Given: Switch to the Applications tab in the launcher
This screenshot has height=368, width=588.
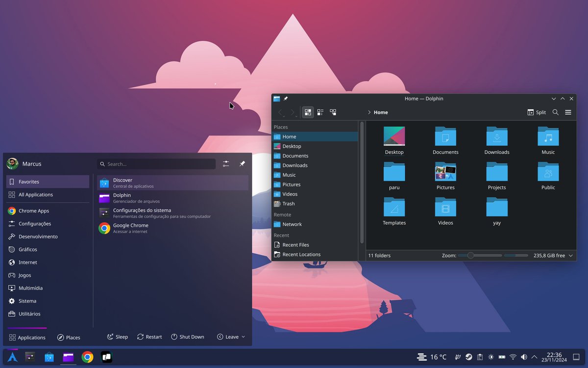Looking at the screenshot, I should pyautogui.click(x=27, y=338).
